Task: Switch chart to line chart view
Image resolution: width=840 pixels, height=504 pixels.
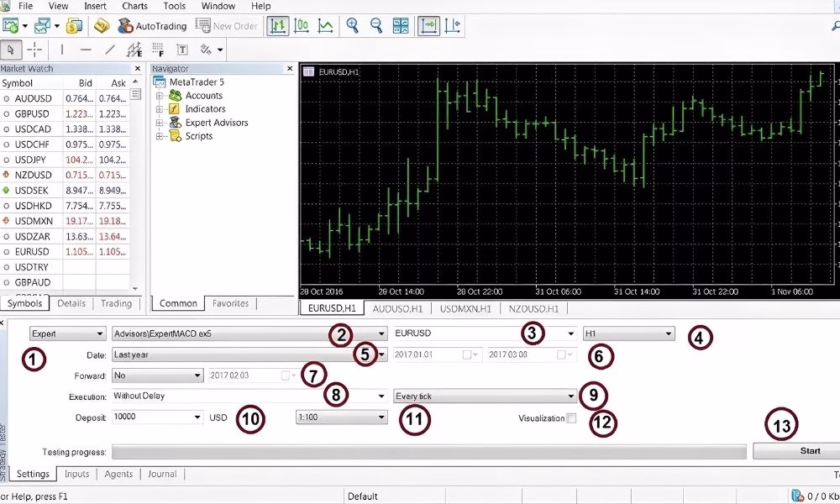Action: 324,26
